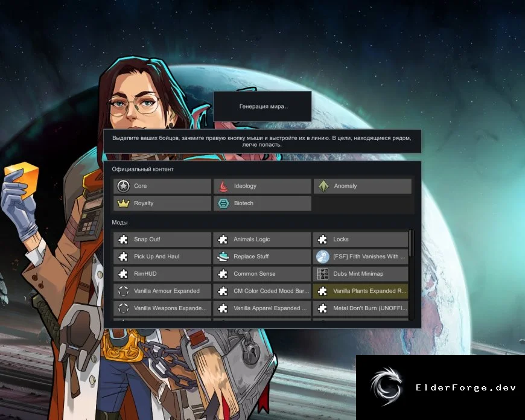Click the Официальный контент heading
The height and width of the screenshot is (420, 525).
click(x=142, y=170)
